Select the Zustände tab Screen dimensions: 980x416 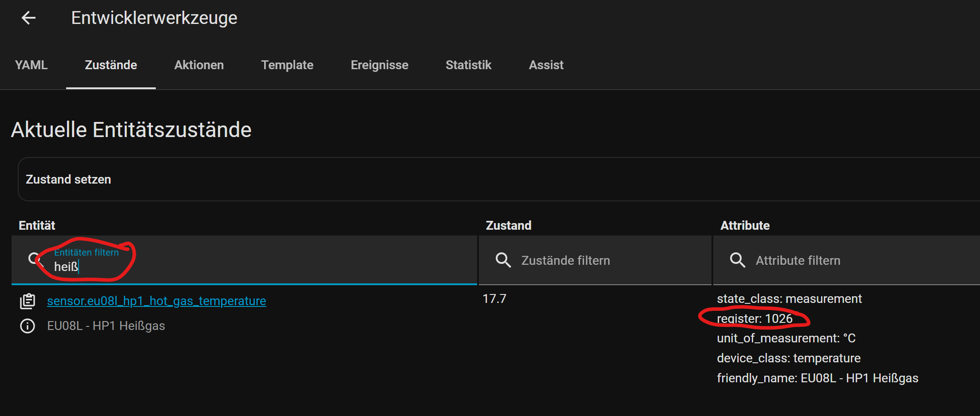coord(111,65)
